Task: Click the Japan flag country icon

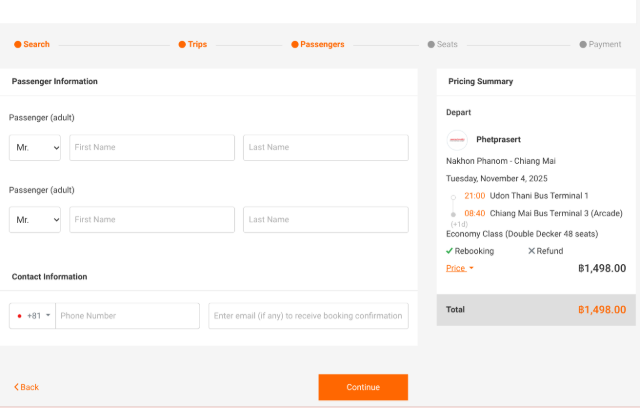Action: coord(19,316)
